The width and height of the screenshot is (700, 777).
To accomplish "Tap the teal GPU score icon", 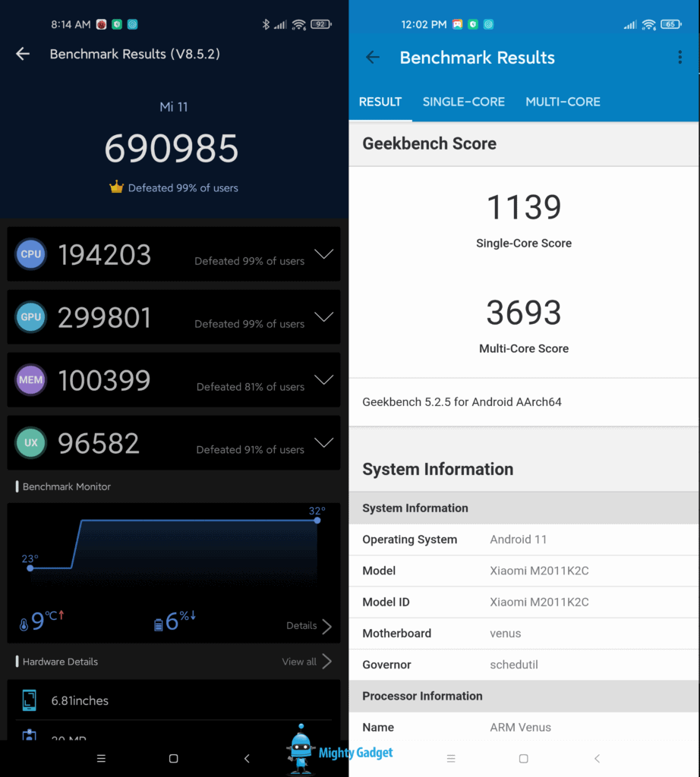I will pyautogui.click(x=31, y=317).
